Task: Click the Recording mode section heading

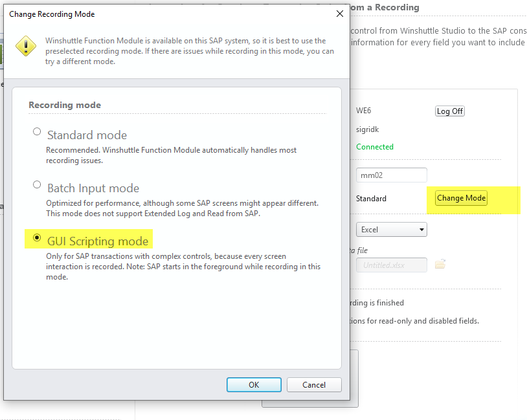Action: (65, 105)
